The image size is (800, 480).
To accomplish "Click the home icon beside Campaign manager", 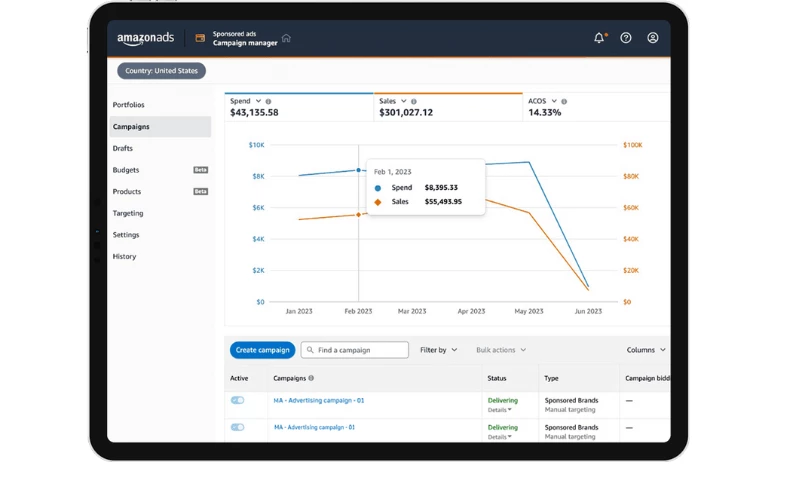I will tap(287, 39).
